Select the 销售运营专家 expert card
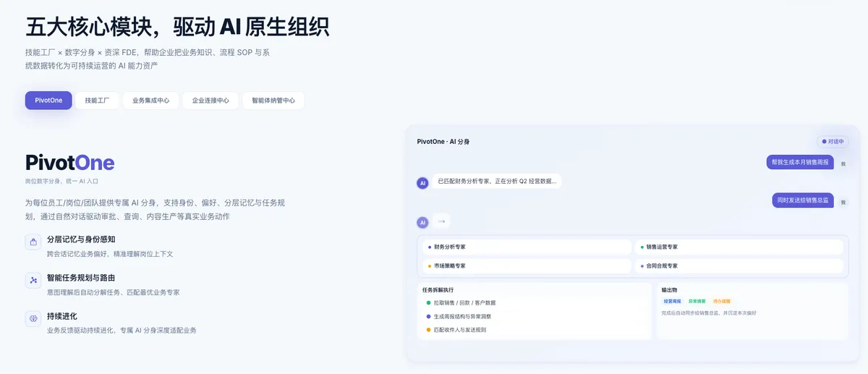The width and height of the screenshot is (868, 374). coord(739,247)
